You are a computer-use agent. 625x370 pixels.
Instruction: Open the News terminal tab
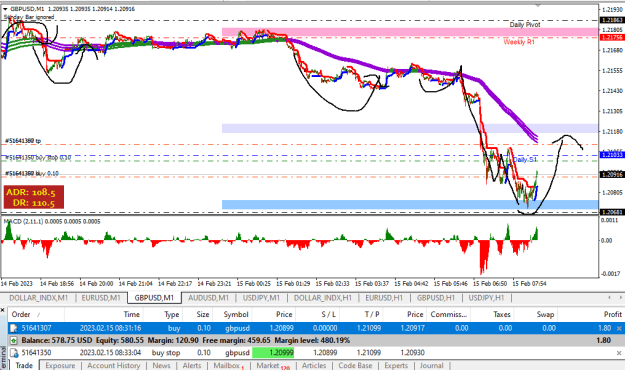point(161,365)
